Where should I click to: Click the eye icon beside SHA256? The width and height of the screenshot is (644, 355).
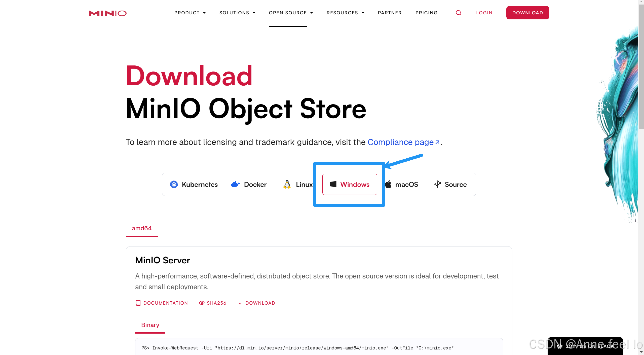pyautogui.click(x=202, y=303)
